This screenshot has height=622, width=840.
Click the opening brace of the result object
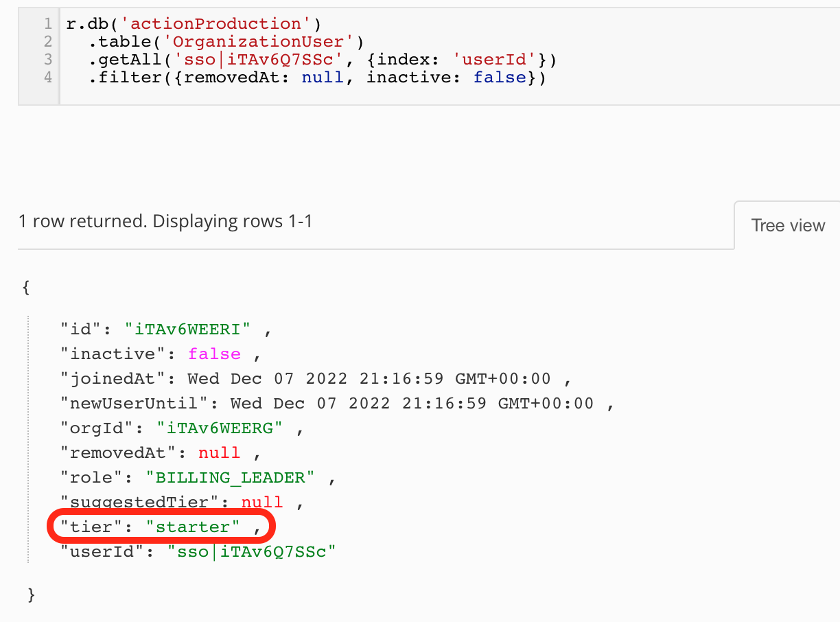click(25, 288)
